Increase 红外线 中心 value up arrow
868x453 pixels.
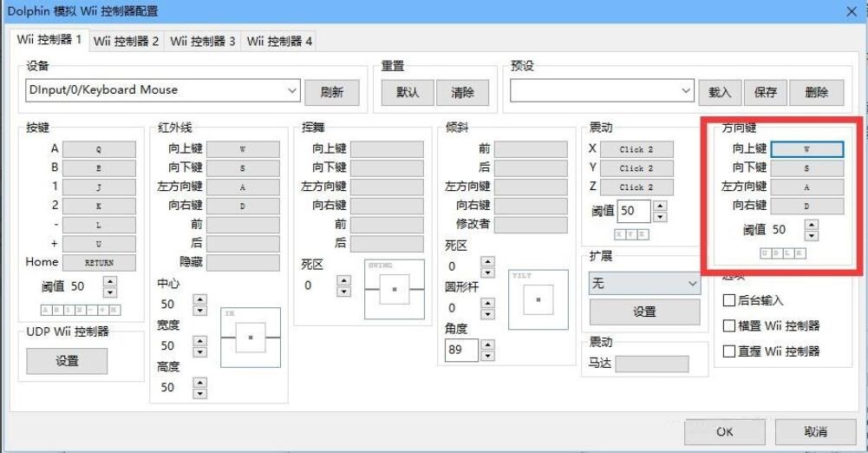click(x=199, y=299)
